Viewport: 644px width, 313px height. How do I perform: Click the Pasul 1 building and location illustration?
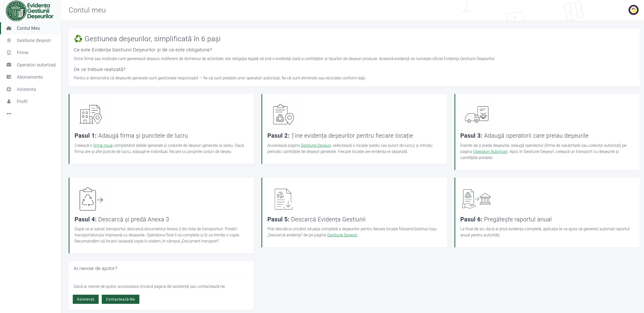coord(91,115)
